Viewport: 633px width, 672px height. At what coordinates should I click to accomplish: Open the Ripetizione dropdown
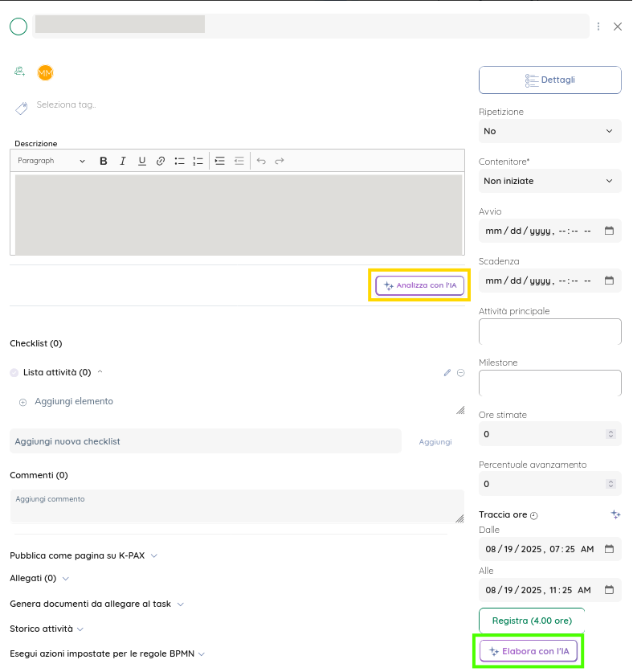(549, 131)
